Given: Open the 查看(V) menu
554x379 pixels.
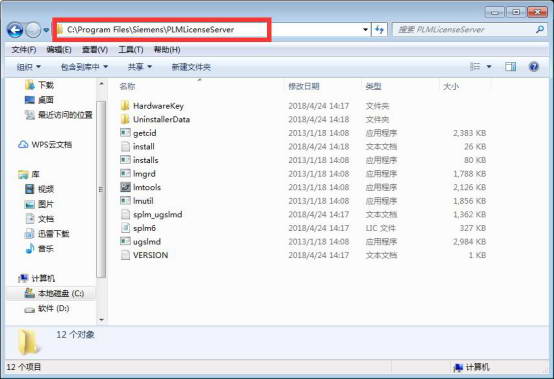Looking at the screenshot, I should click(95, 50).
